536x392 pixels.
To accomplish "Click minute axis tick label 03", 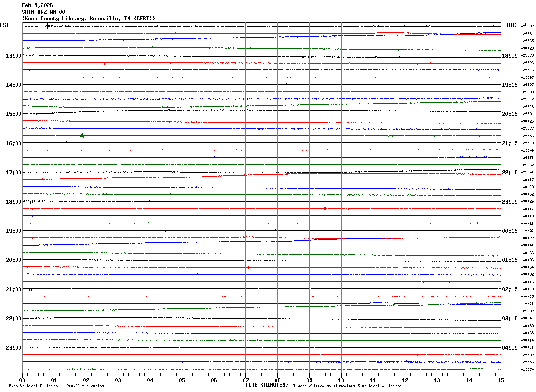I will 118,380.
